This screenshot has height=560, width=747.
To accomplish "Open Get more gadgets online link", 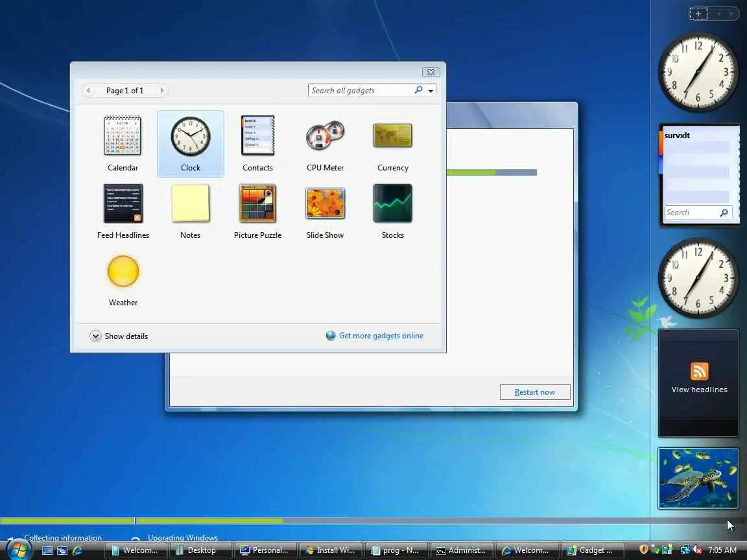I will pyautogui.click(x=375, y=336).
